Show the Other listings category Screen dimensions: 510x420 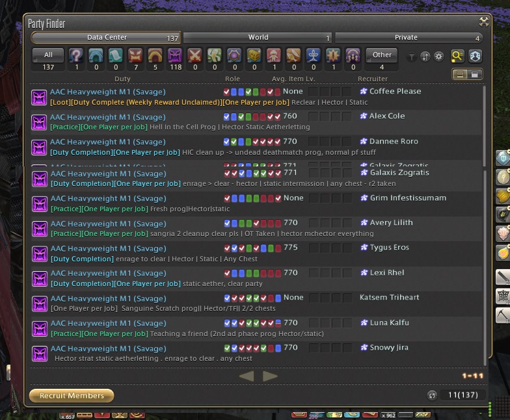tap(382, 55)
